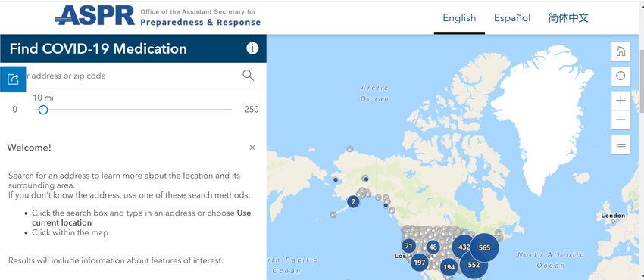The height and width of the screenshot is (280, 644).
Task: Zoom in using the plus icon
Action: point(621,101)
